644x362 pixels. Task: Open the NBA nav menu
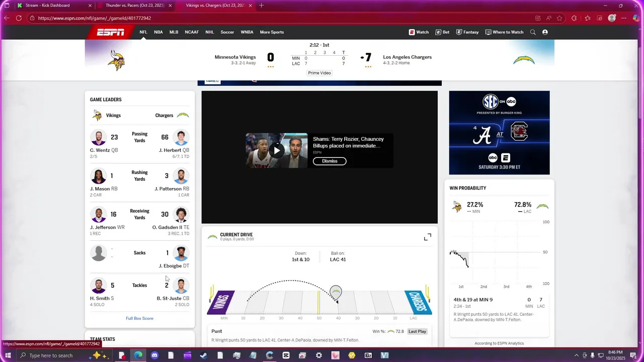[158, 32]
